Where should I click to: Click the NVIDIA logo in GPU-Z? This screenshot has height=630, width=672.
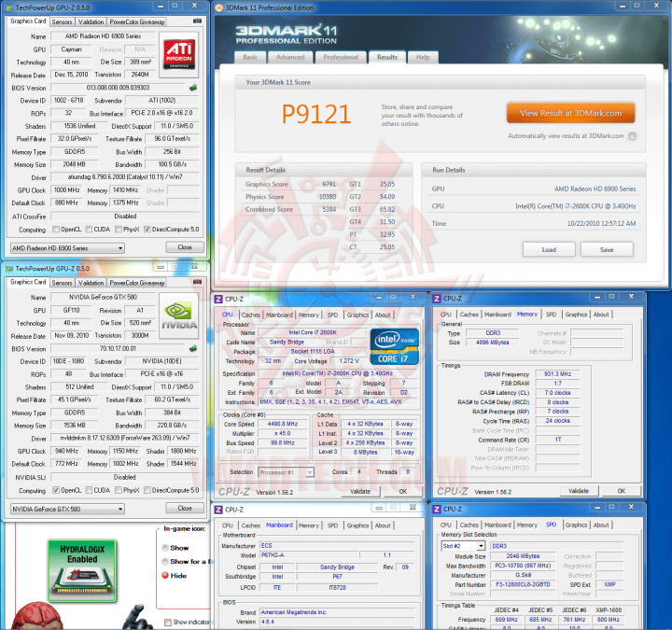[x=178, y=316]
